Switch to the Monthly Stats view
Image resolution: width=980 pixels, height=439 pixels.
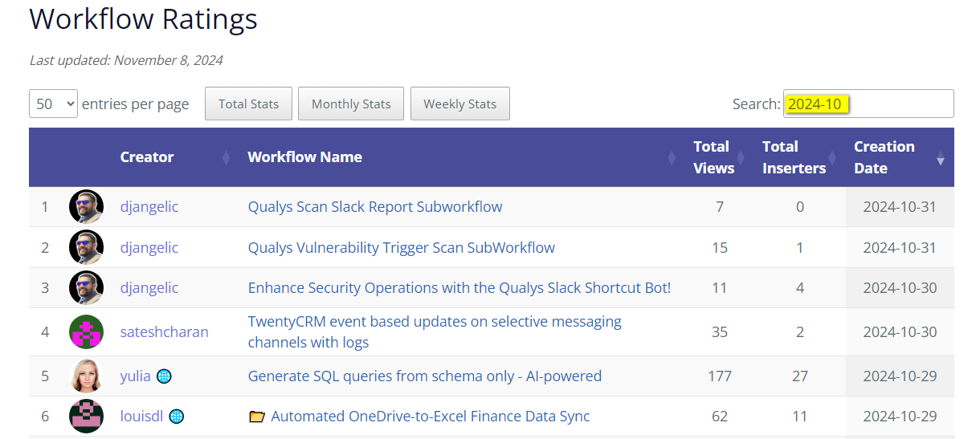(351, 104)
